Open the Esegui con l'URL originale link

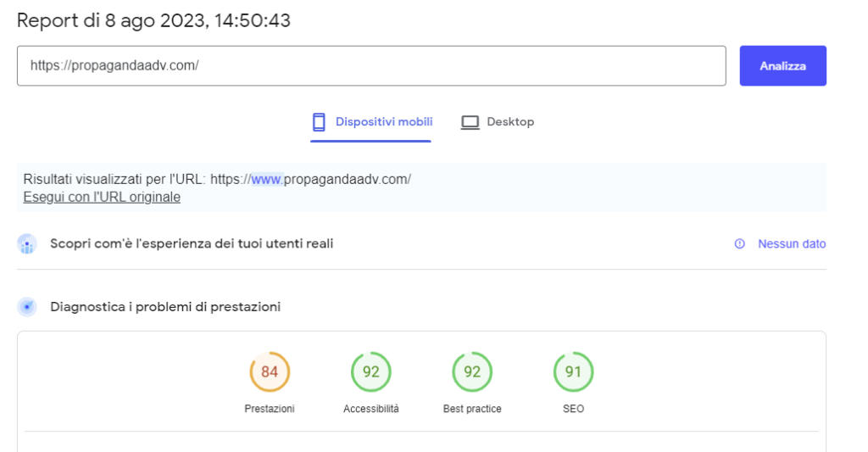pyautogui.click(x=102, y=198)
